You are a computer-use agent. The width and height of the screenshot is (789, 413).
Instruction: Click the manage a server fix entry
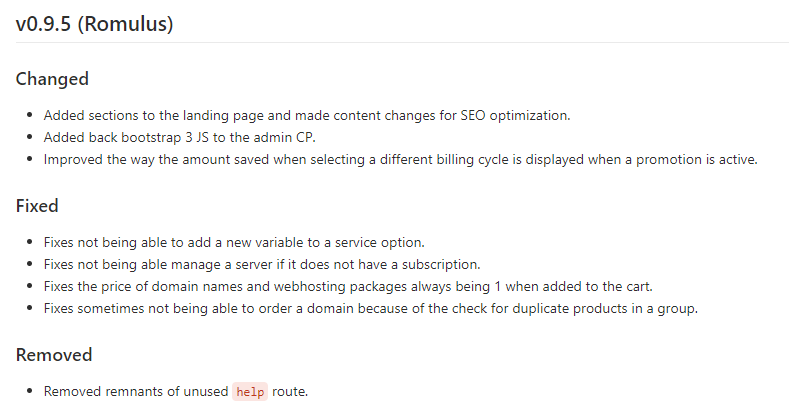click(x=262, y=265)
